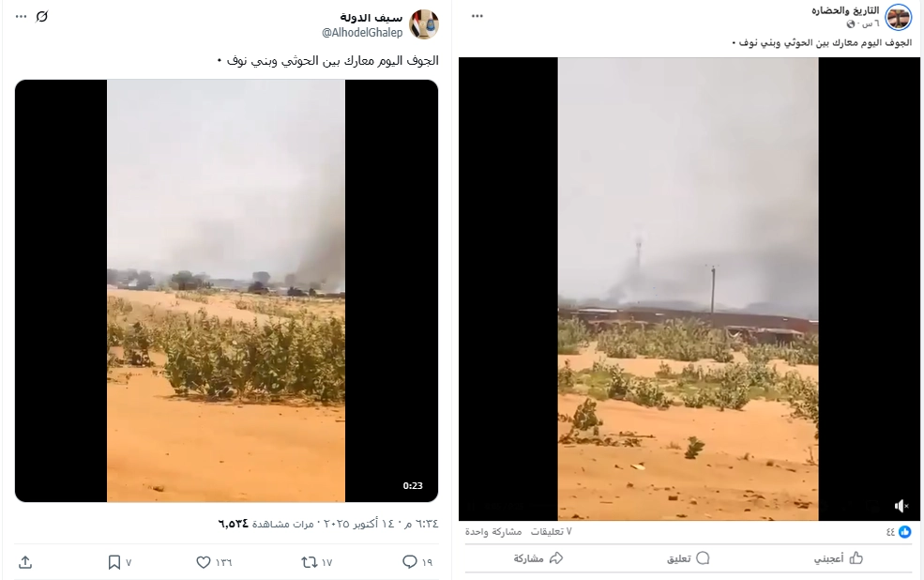Bookmark the tweet
Viewport: 924px width, 580px height.
pyautogui.click(x=114, y=562)
